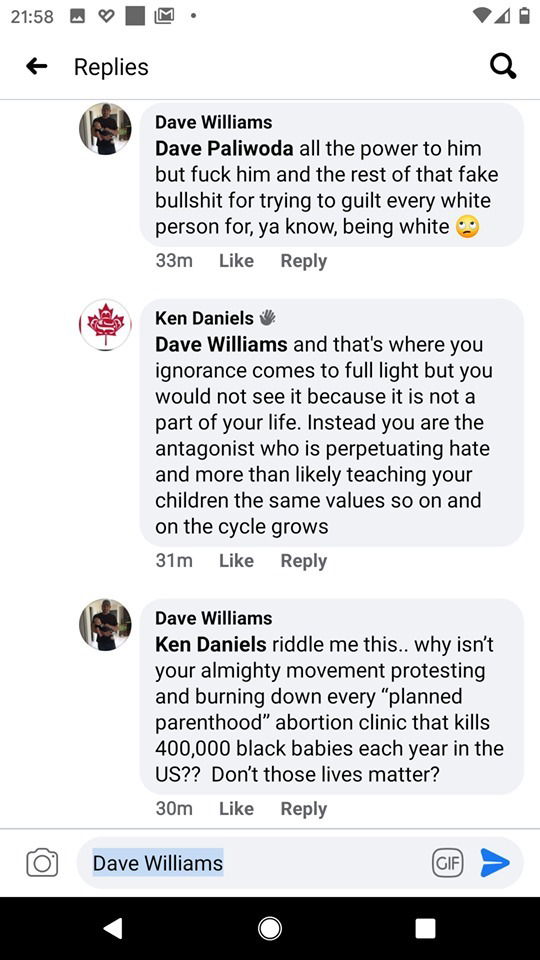Viewport: 540px width, 960px height.
Task: Tap Android recent apps square button
Action: [x=426, y=928]
